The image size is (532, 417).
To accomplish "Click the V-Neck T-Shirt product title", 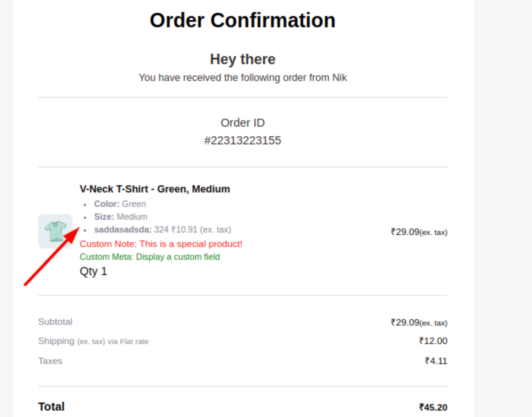I will coord(155,189).
